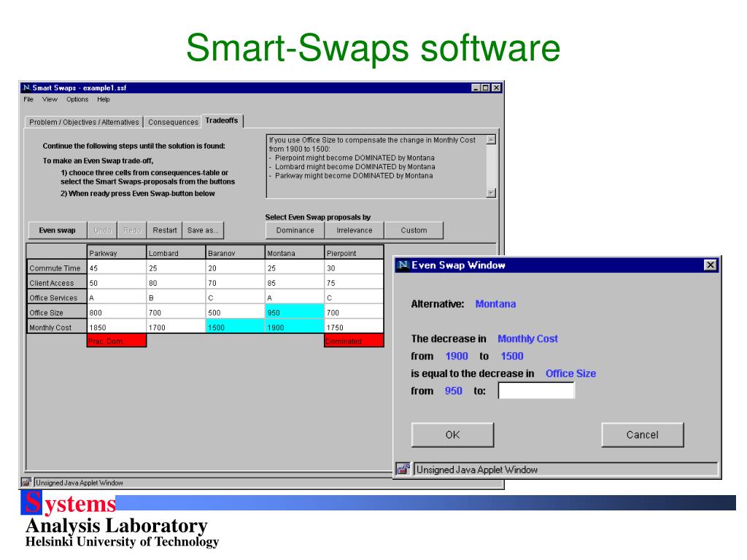Click the Smart Swaps title bar app icon

(x=27, y=87)
